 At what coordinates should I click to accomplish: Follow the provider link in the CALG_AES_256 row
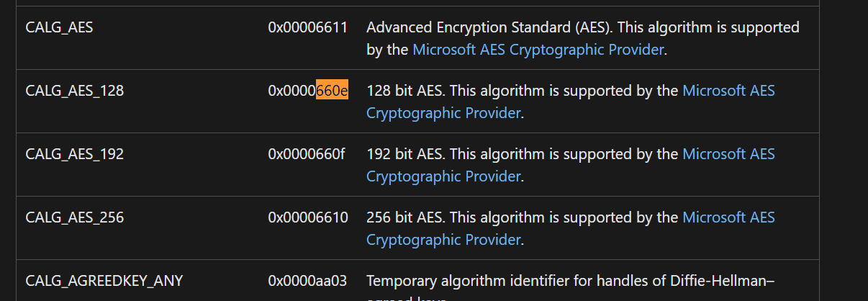pyautogui.click(x=571, y=229)
